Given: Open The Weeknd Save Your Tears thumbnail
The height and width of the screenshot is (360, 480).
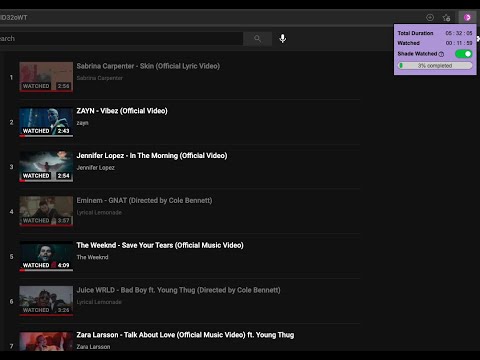Looking at the screenshot, I should pos(46,256).
